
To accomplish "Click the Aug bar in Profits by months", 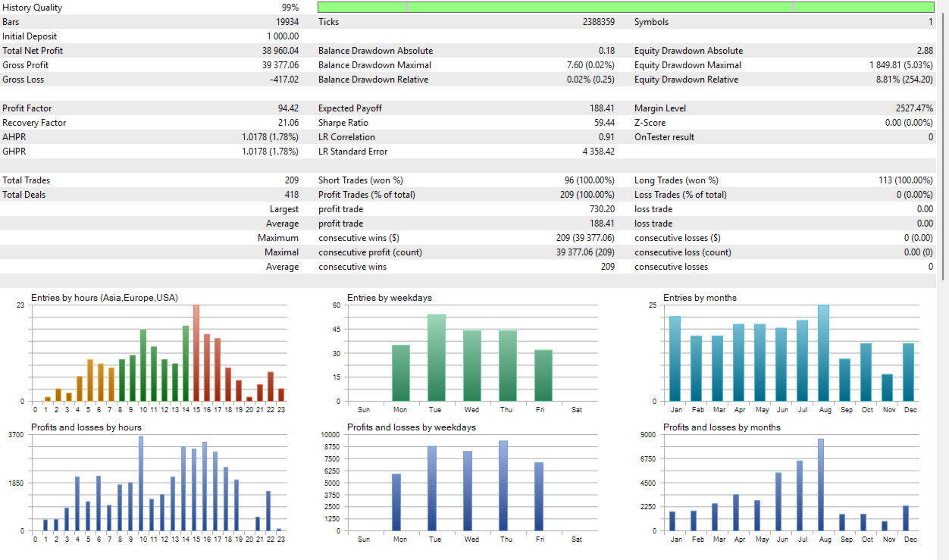I will tap(821, 485).
